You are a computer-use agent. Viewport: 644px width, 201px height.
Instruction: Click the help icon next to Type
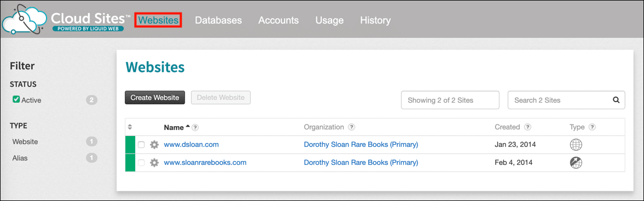[592, 127]
